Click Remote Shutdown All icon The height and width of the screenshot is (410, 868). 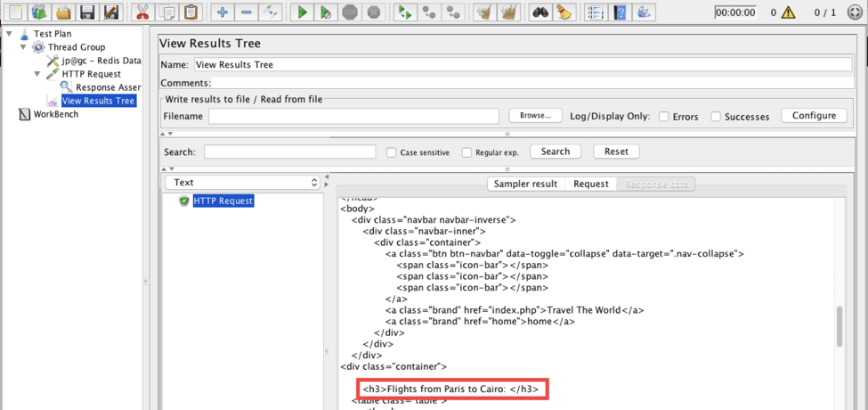453,11
